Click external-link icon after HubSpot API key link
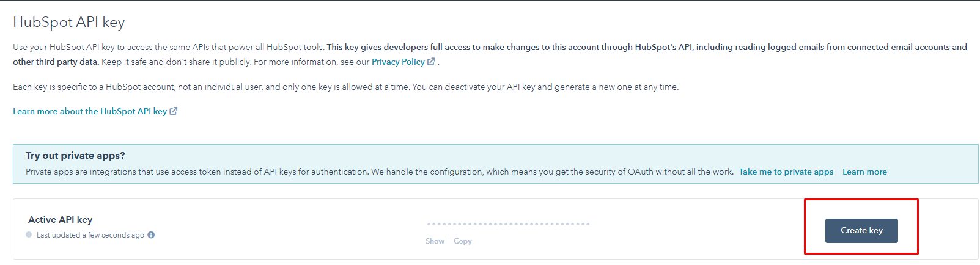Viewport: 980px width, 265px height. pyautogui.click(x=174, y=111)
